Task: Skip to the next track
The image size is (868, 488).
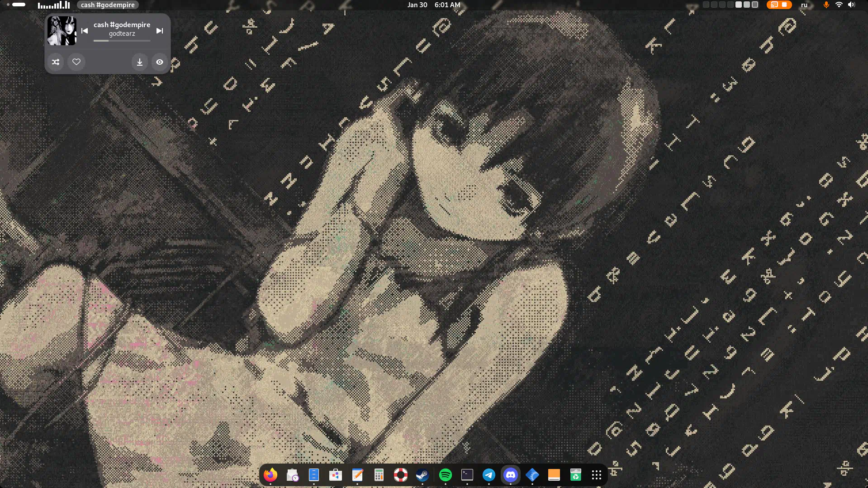Action: click(x=160, y=31)
